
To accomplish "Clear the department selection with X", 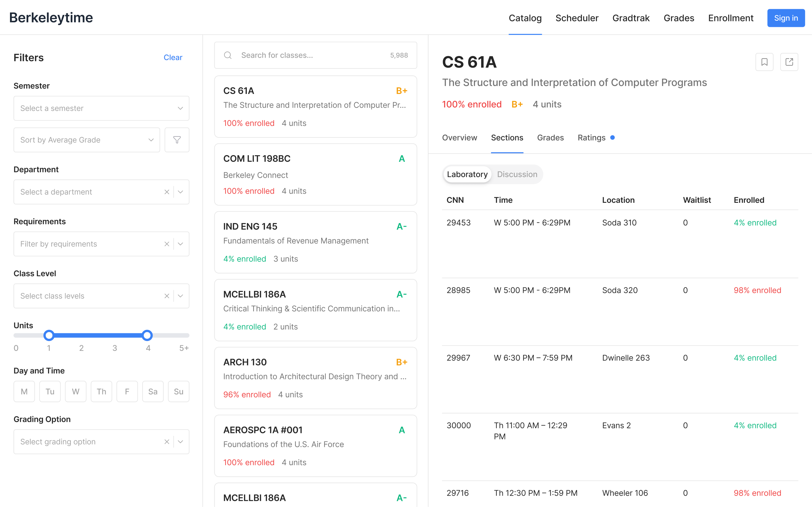I will point(166,192).
